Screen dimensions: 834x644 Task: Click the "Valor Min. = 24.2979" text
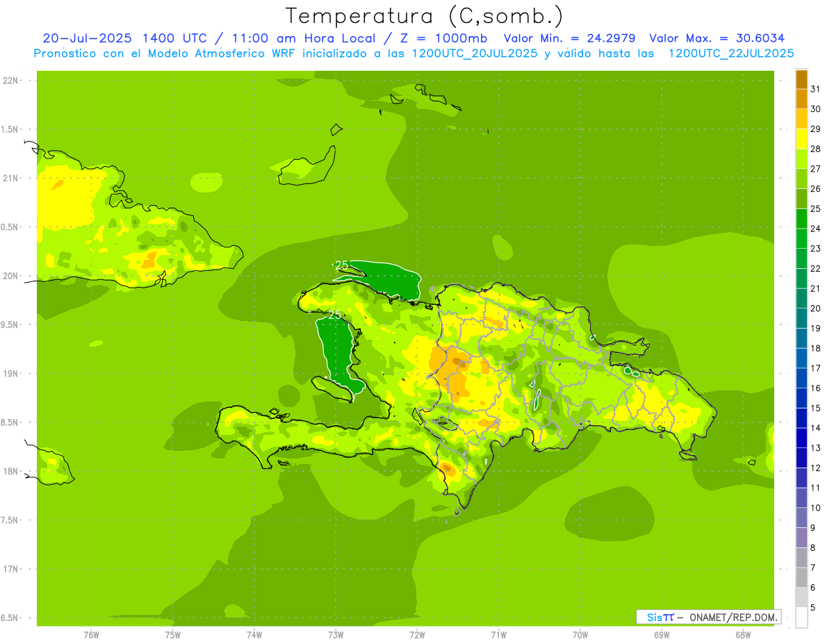coord(569,38)
